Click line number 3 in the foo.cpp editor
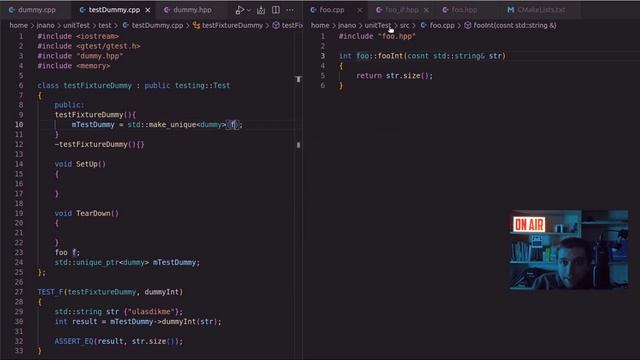This screenshot has width=640, height=360. click(322, 56)
